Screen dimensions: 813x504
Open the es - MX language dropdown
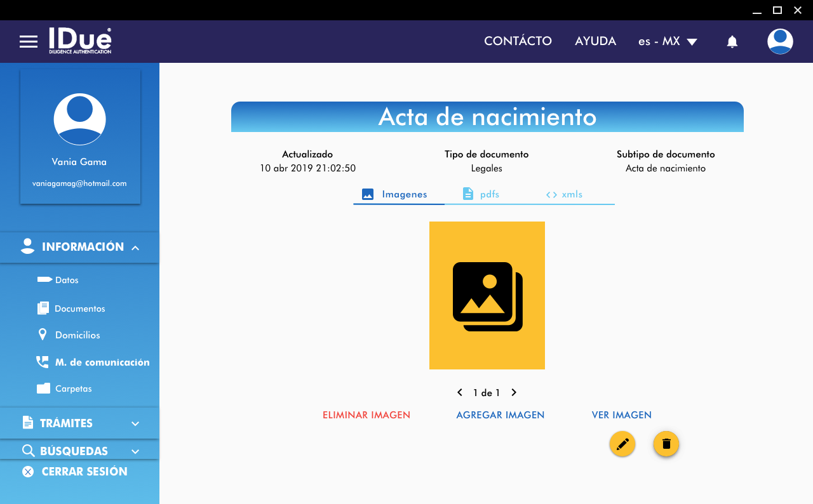point(668,41)
